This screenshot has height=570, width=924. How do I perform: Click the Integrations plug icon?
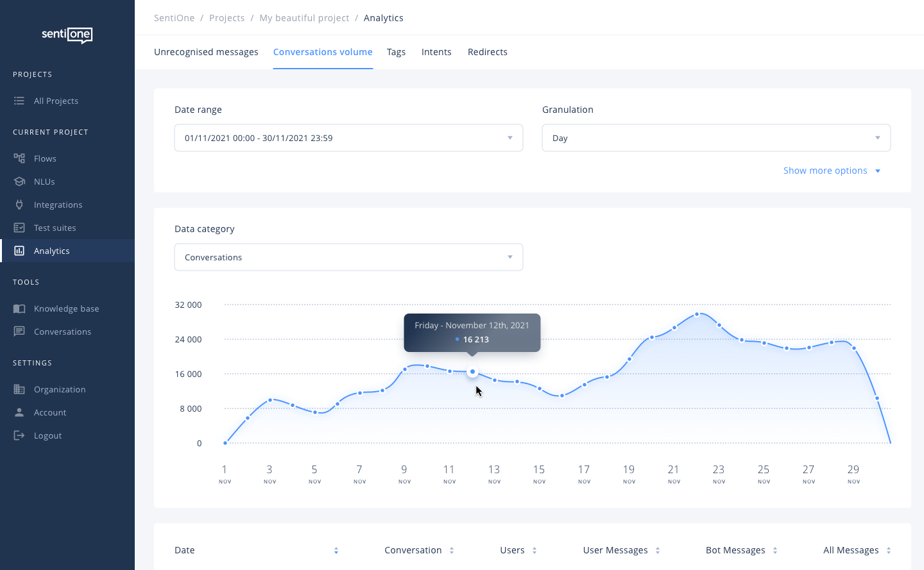coord(19,205)
